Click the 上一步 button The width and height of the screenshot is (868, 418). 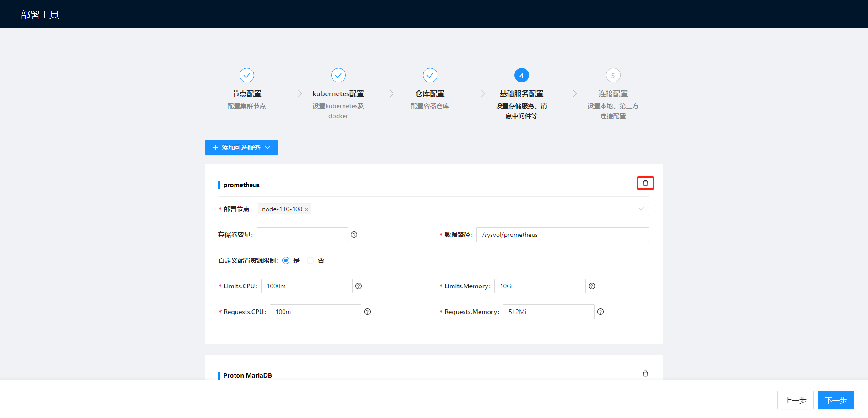(796, 400)
